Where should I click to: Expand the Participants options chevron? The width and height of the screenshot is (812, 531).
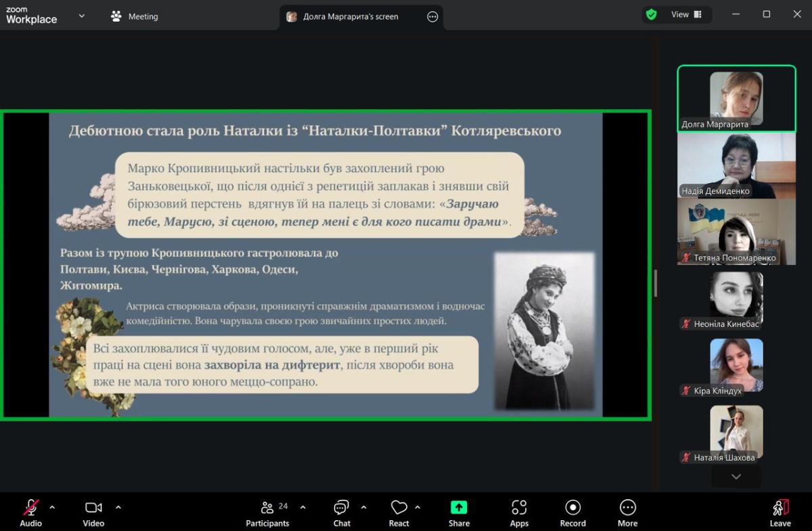[x=302, y=507]
